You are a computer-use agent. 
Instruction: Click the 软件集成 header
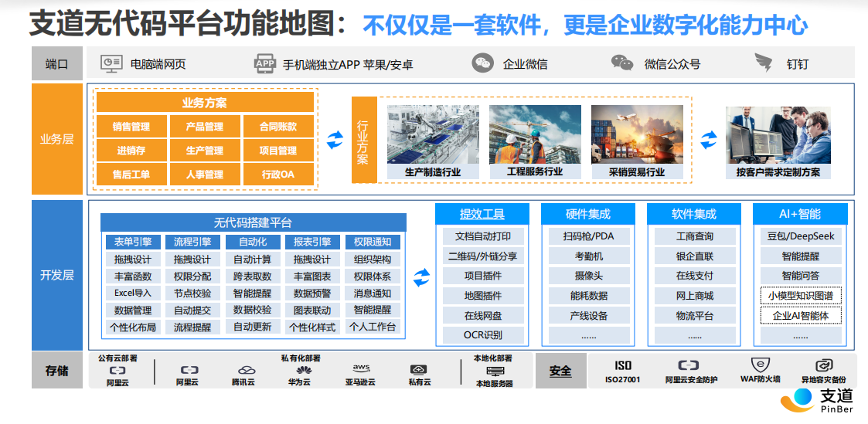point(694,214)
